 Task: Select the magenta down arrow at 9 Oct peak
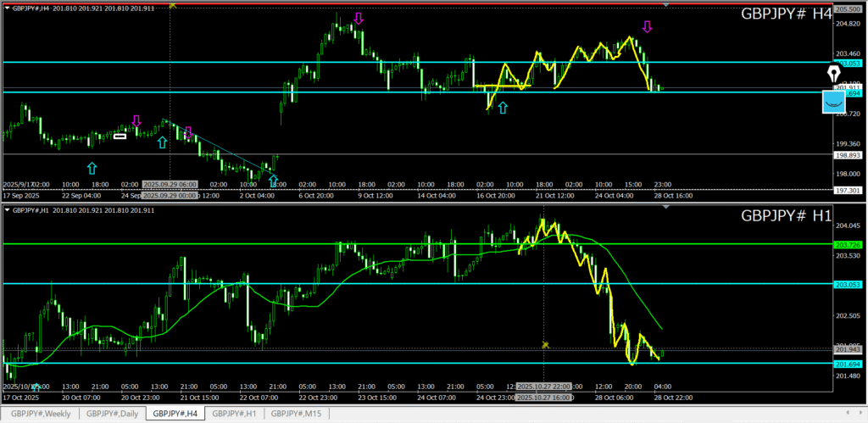coord(359,18)
